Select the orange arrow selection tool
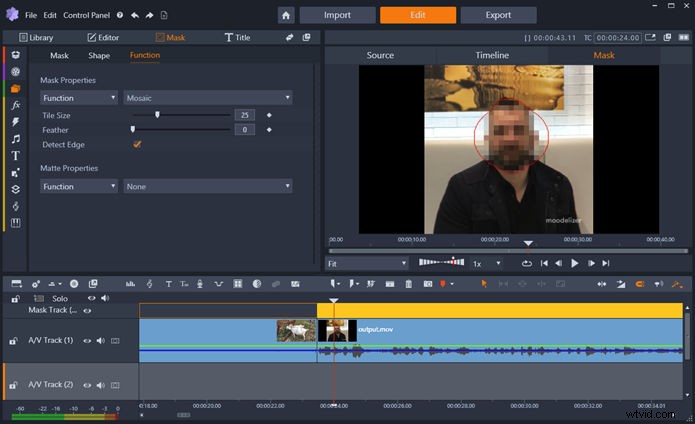 tap(484, 284)
